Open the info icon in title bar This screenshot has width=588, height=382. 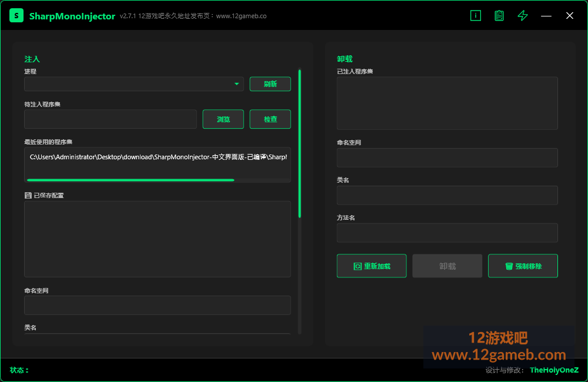pyautogui.click(x=476, y=15)
